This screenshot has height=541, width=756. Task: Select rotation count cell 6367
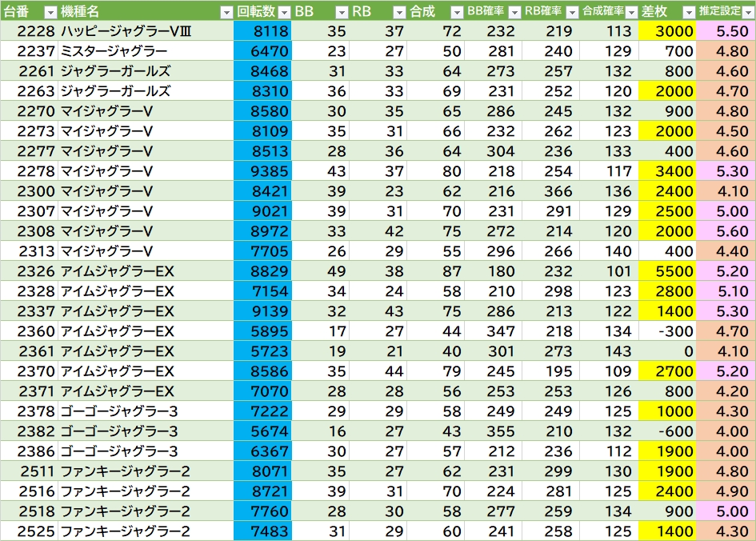click(x=262, y=451)
